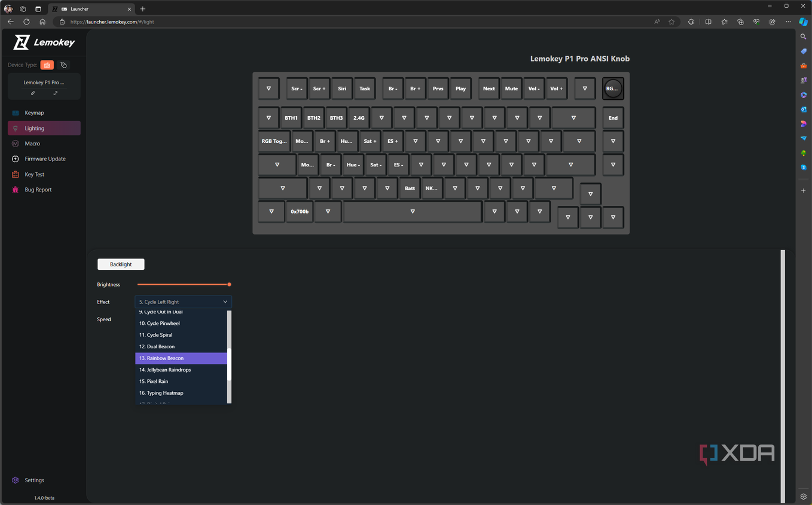
Task: Click sidebar add plus icon
Action: point(804,190)
